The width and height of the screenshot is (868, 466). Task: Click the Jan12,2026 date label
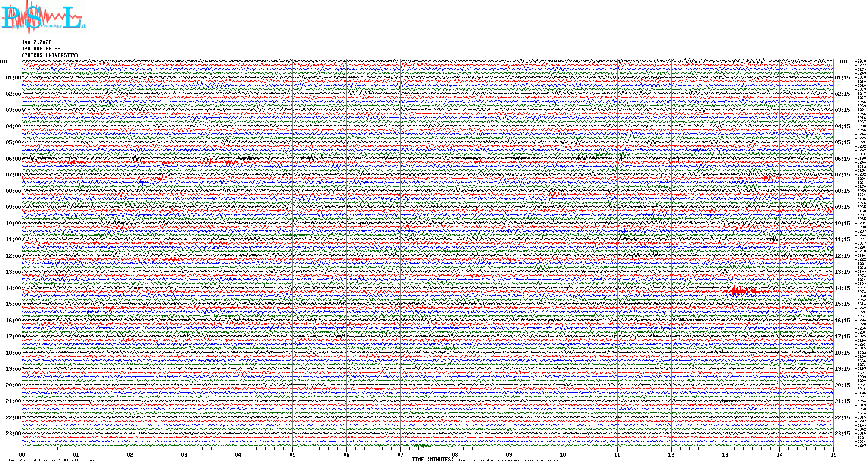36,42
